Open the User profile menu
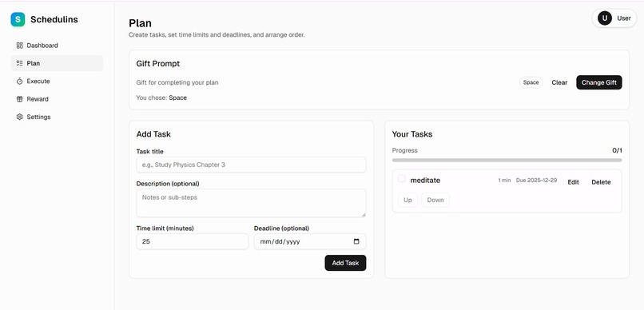Viewport: 644px width, 310px height. (x=614, y=18)
